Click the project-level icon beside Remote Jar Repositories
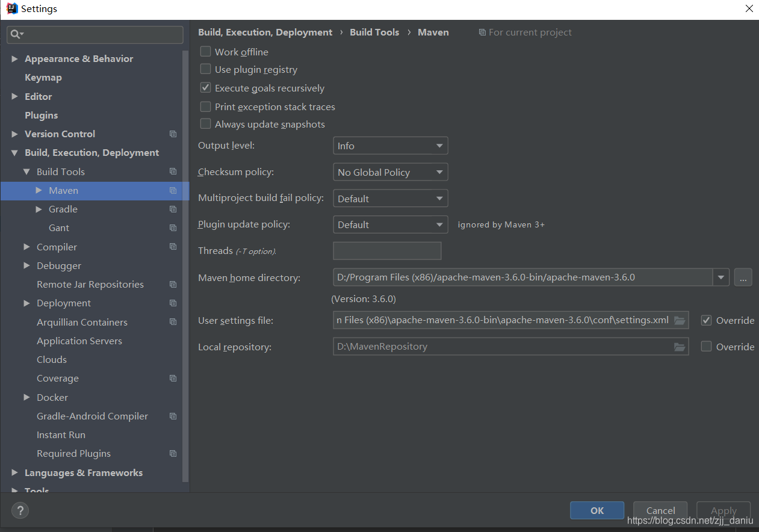The image size is (759, 532). coord(173,285)
